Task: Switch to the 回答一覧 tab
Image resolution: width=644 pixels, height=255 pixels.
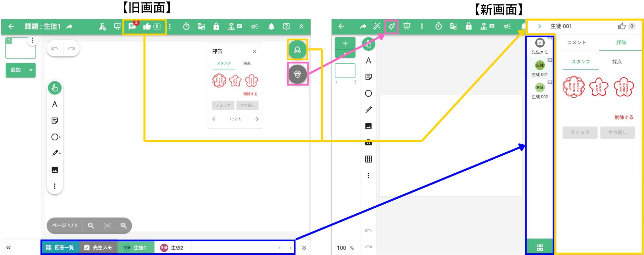Action: [x=60, y=248]
